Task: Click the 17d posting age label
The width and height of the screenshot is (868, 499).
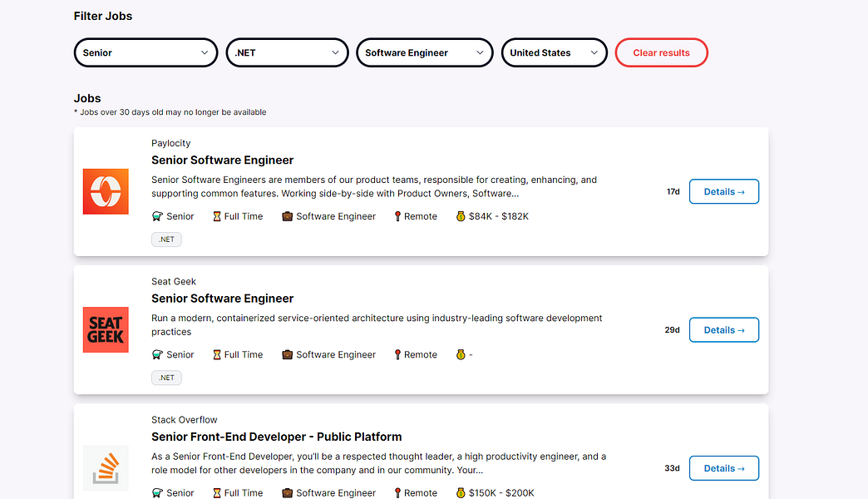Action: [x=673, y=191]
